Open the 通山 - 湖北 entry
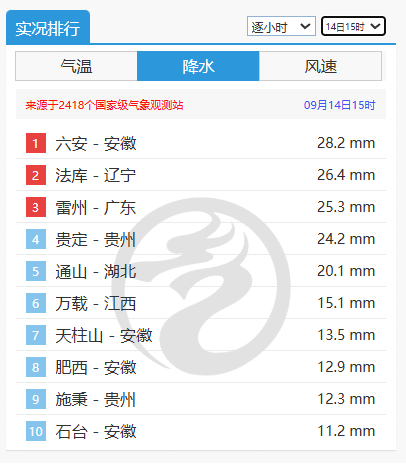 (x=201, y=271)
